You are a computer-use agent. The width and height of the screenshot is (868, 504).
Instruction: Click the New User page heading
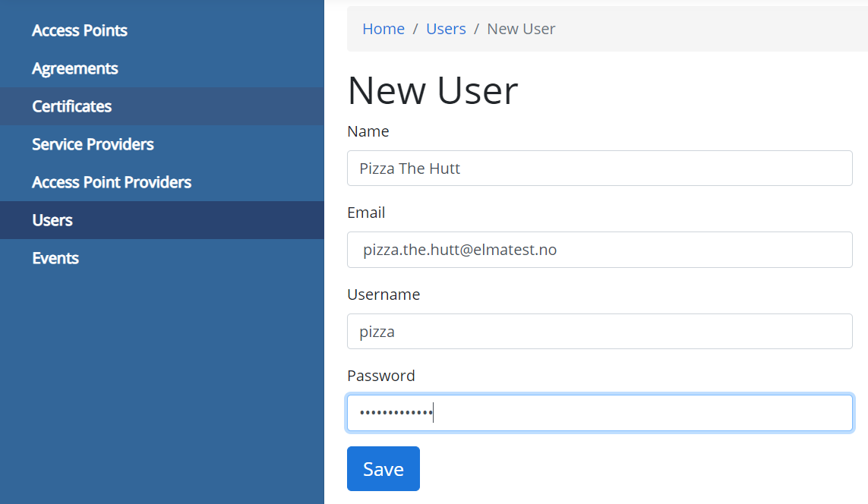click(433, 90)
